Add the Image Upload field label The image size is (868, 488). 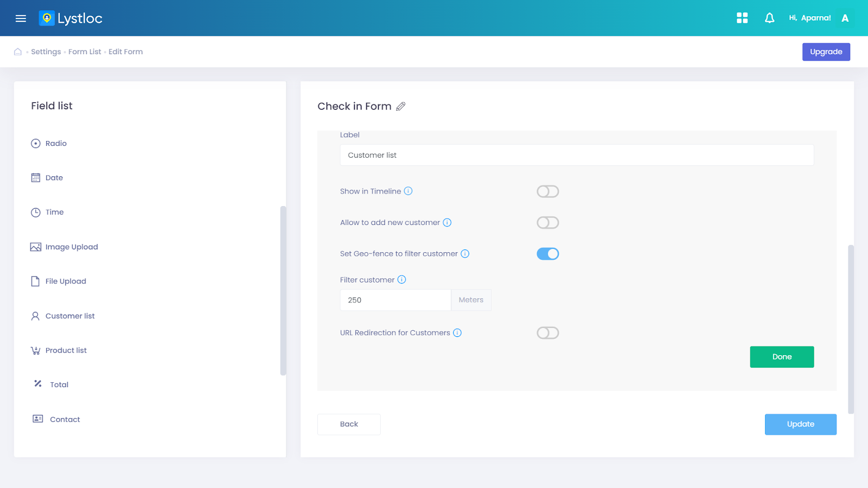point(72,247)
